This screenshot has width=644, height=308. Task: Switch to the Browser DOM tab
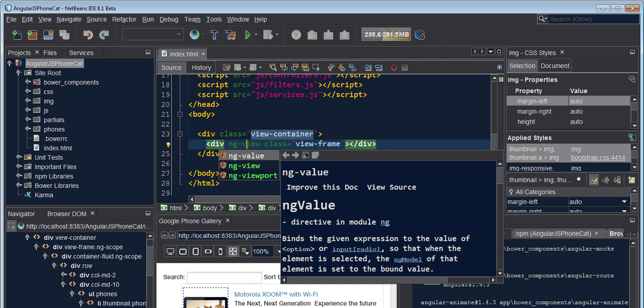(66, 213)
